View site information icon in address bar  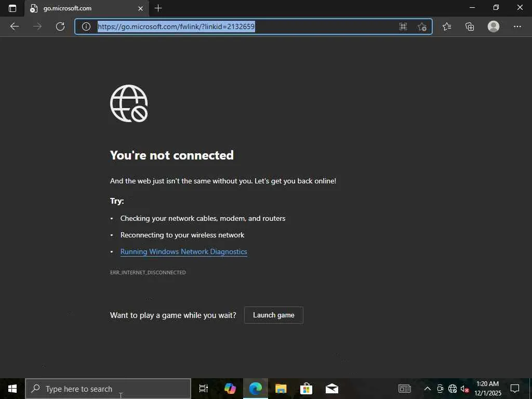tap(86, 26)
